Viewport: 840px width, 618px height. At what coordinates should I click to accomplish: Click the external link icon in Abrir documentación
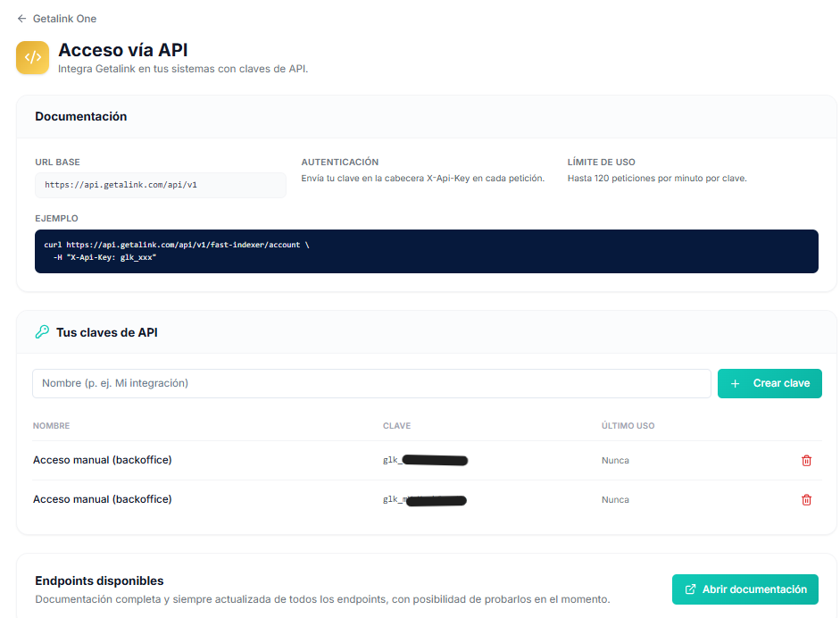(691, 589)
